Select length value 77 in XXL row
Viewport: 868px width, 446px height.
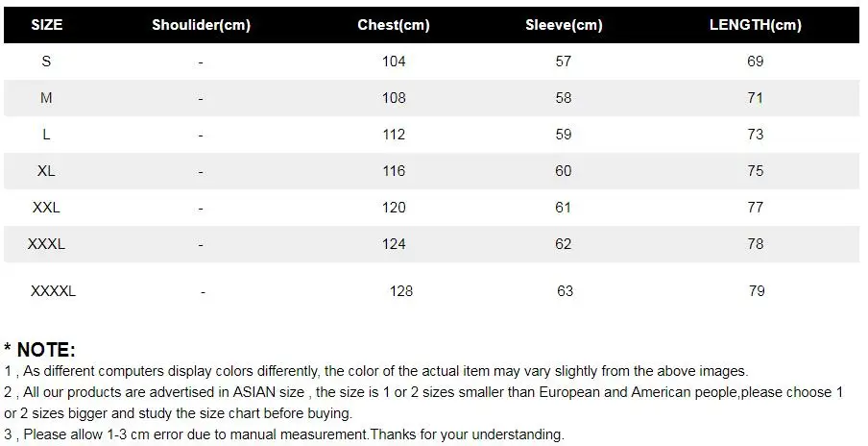pos(755,208)
